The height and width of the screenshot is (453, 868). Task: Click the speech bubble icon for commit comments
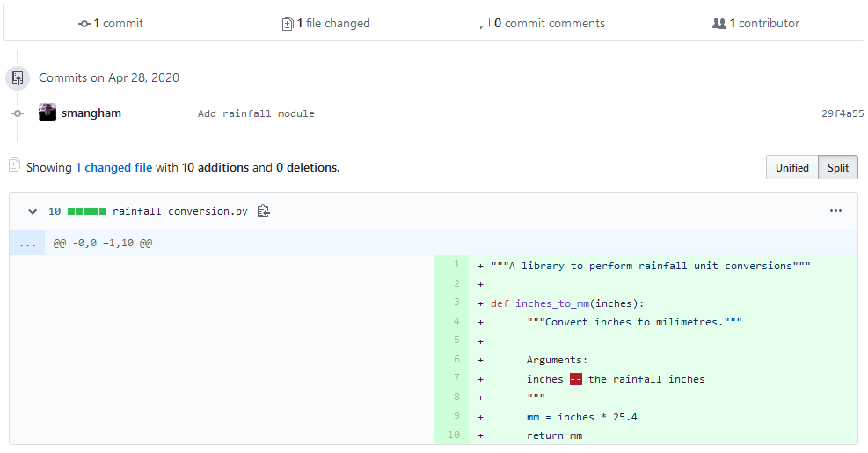coord(484,23)
